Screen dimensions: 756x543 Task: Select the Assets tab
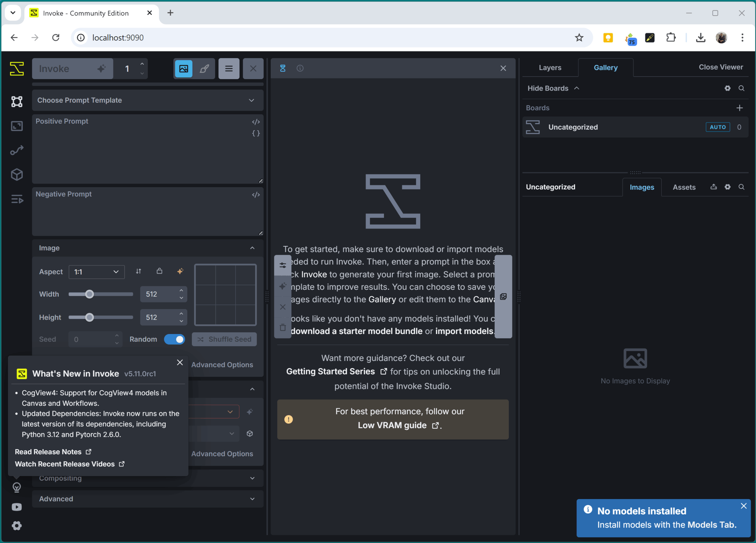pos(684,187)
